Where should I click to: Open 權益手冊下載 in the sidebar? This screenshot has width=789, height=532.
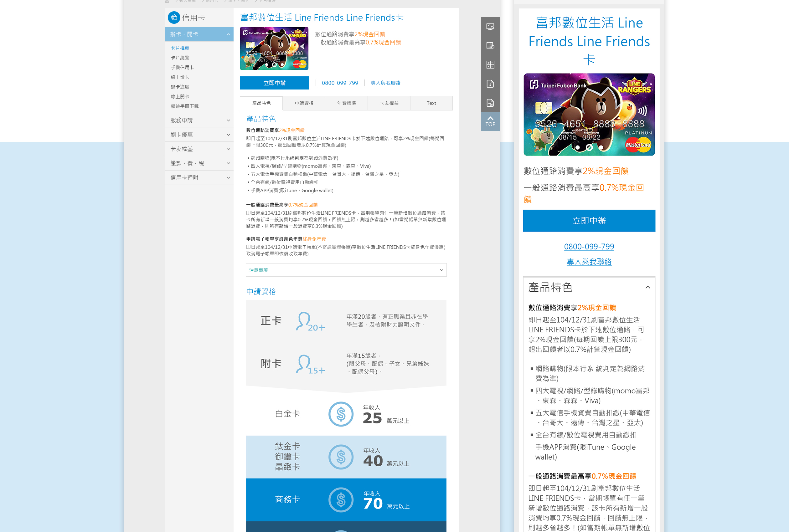pos(185,106)
